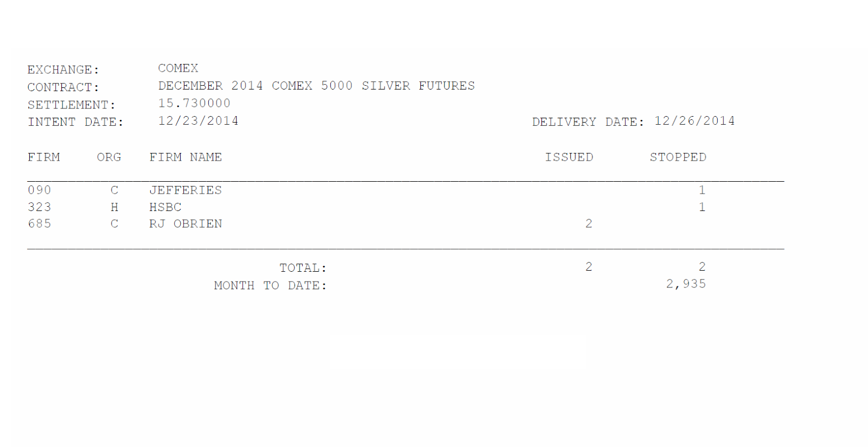
Task: Click the December 2014 Silver Futures contract text
Action: pos(316,86)
